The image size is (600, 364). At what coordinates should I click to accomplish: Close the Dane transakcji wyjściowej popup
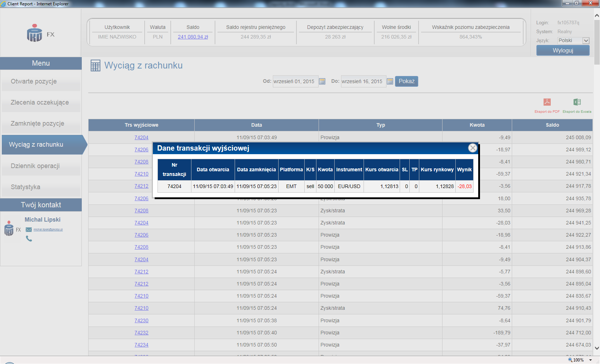point(472,148)
